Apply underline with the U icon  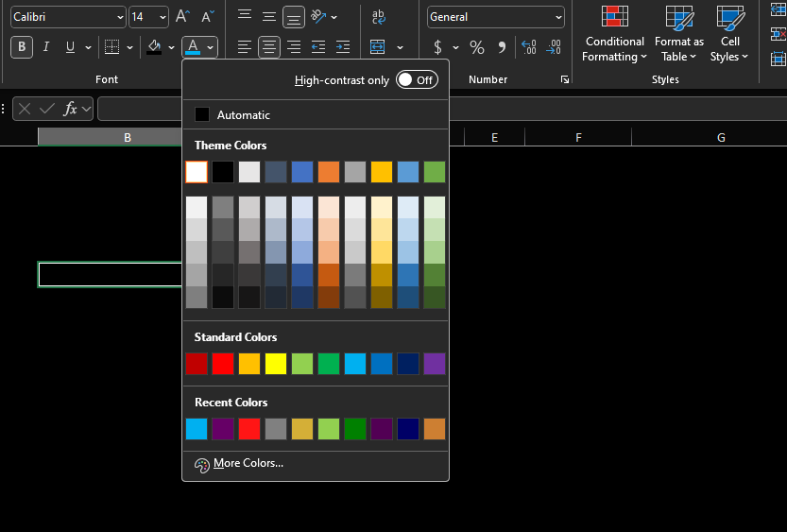pyautogui.click(x=70, y=47)
